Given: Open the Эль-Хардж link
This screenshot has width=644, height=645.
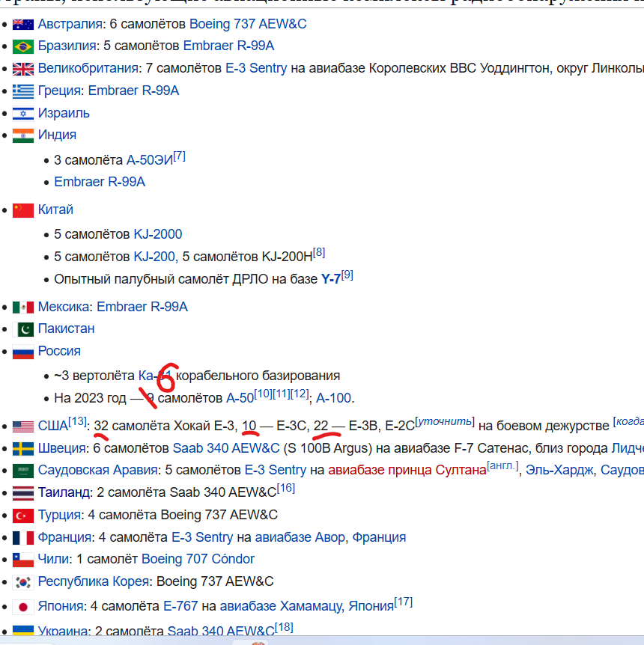Looking at the screenshot, I should click(559, 470).
